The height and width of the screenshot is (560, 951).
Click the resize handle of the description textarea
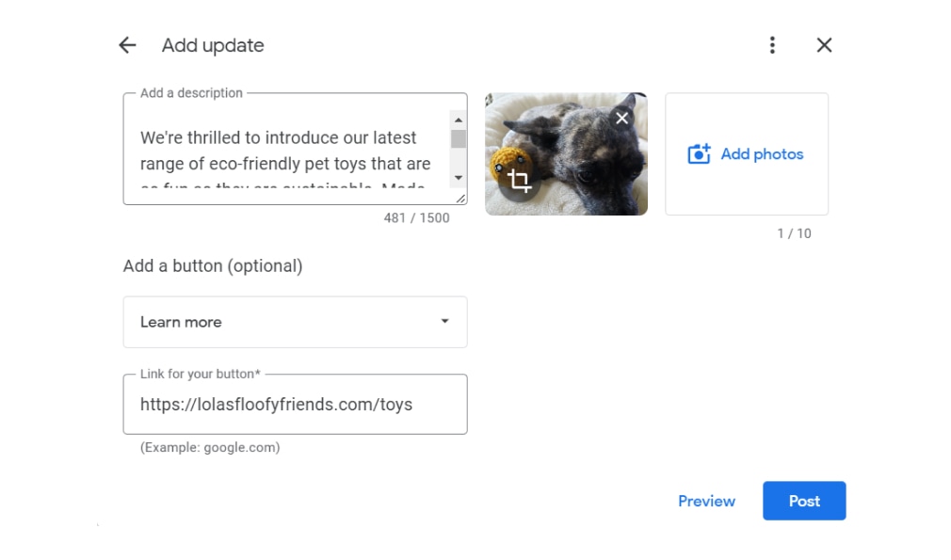coord(461,200)
